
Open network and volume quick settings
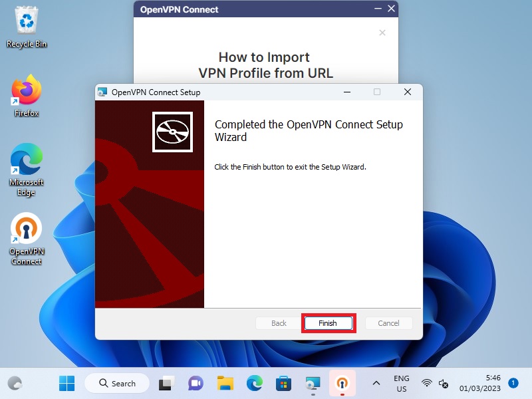(x=436, y=384)
